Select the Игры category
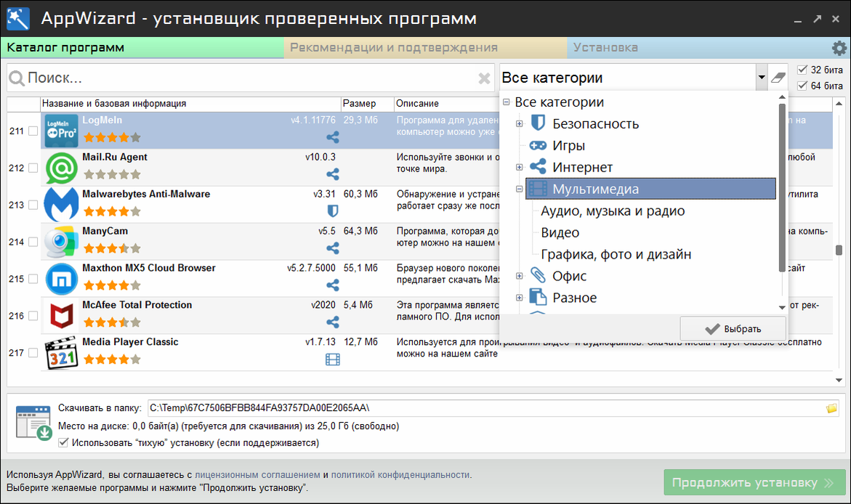851x504 pixels. coord(568,145)
